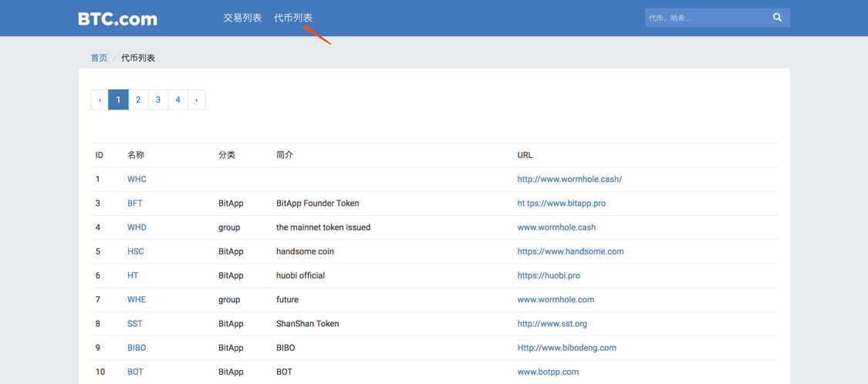Select 'huobi official' description text
This screenshot has width=868, height=384.
point(301,275)
